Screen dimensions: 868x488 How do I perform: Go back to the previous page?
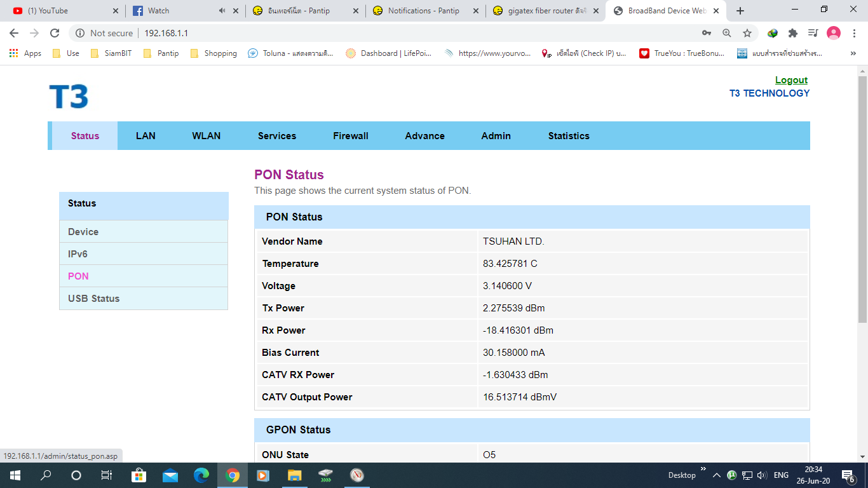click(14, 33)
